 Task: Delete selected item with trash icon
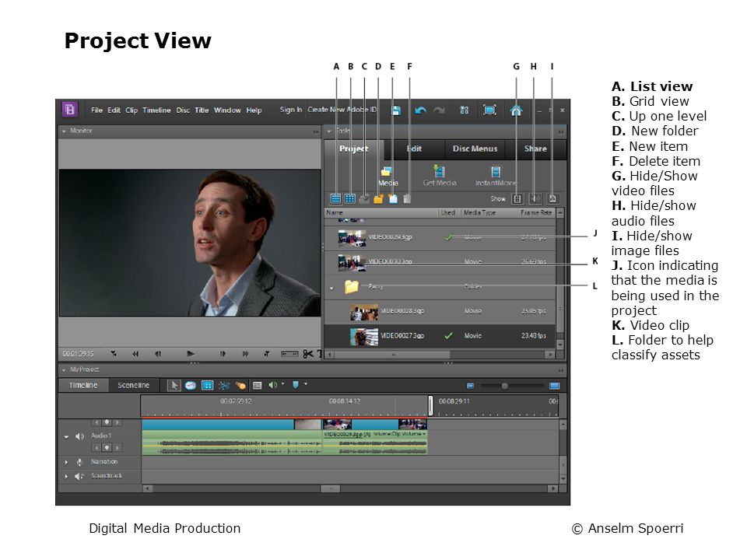(x=407, y=199)
